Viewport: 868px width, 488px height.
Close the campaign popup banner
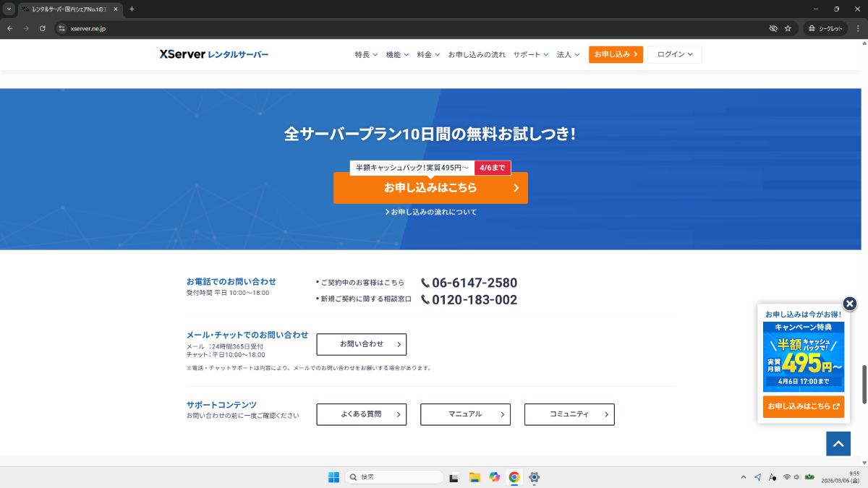point(850,304)
